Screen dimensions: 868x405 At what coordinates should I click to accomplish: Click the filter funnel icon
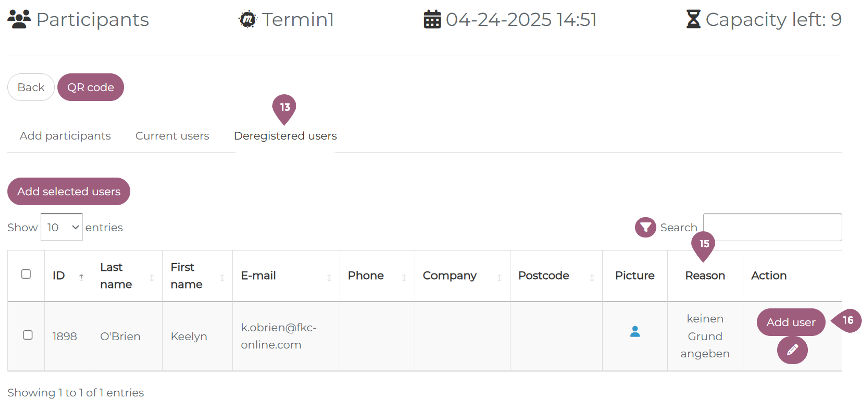645,228
